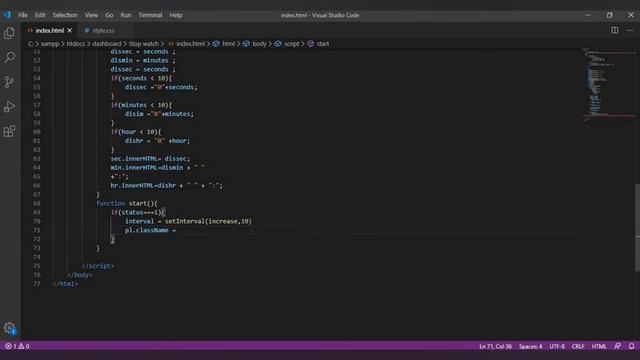Open the Manage gear menu

pos(9,328)
